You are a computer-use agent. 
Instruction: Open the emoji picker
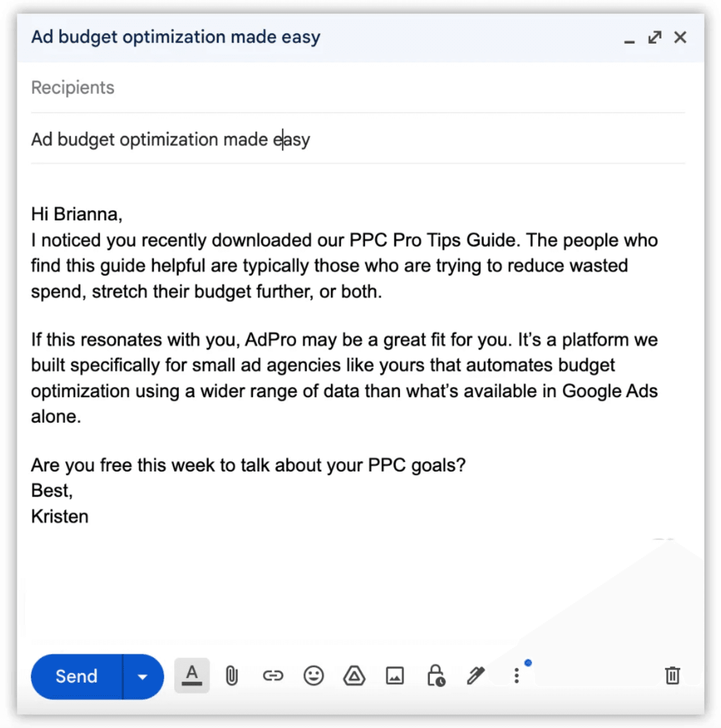pos(313,675)
